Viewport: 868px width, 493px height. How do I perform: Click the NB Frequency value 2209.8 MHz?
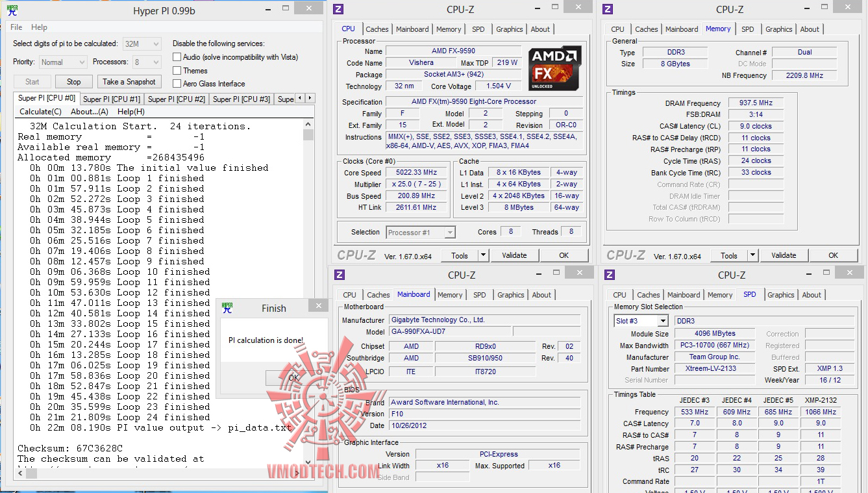tap(804, 75)
